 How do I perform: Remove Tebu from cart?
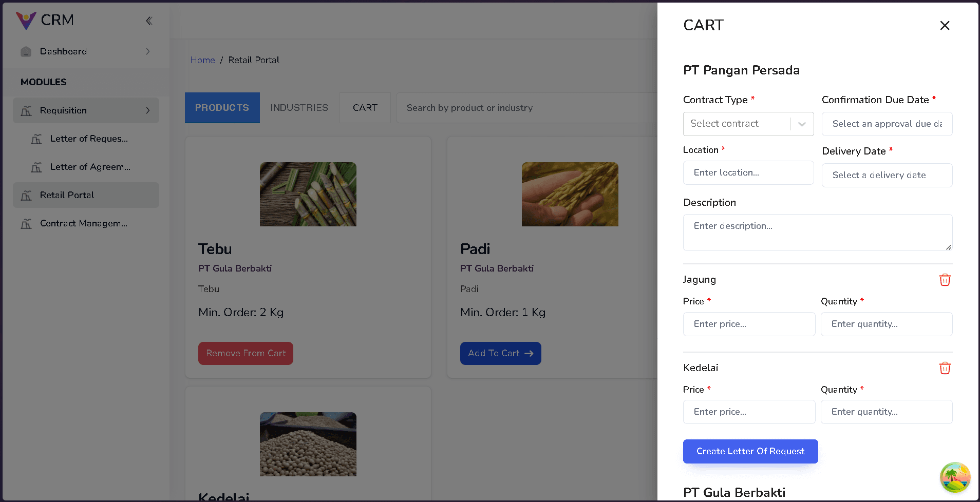(x=246, y=353)
